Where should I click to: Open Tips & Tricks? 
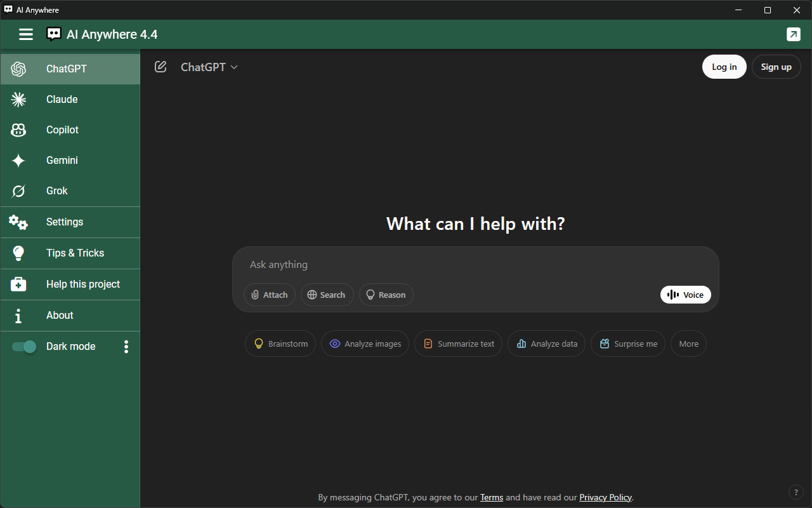pyautogui.click(x=75, y=253)
